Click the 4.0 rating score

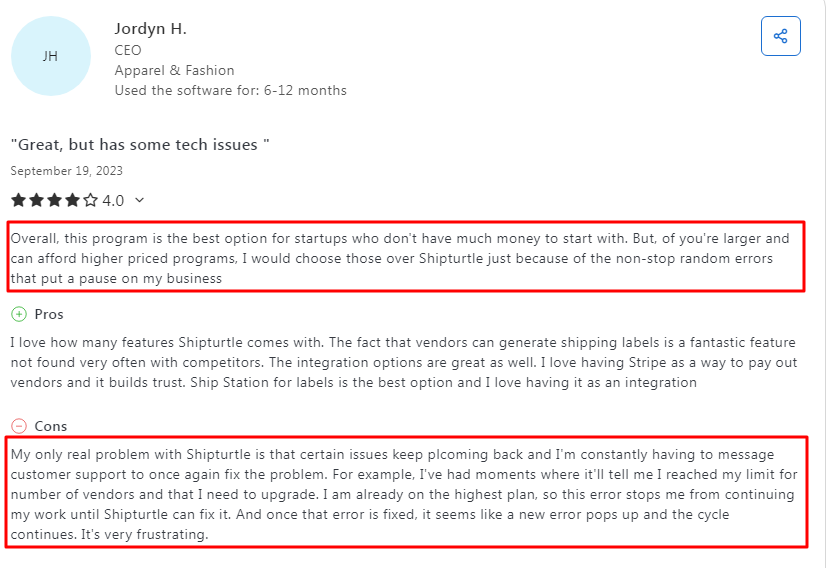pyautogui.click(x=113, y=200)
